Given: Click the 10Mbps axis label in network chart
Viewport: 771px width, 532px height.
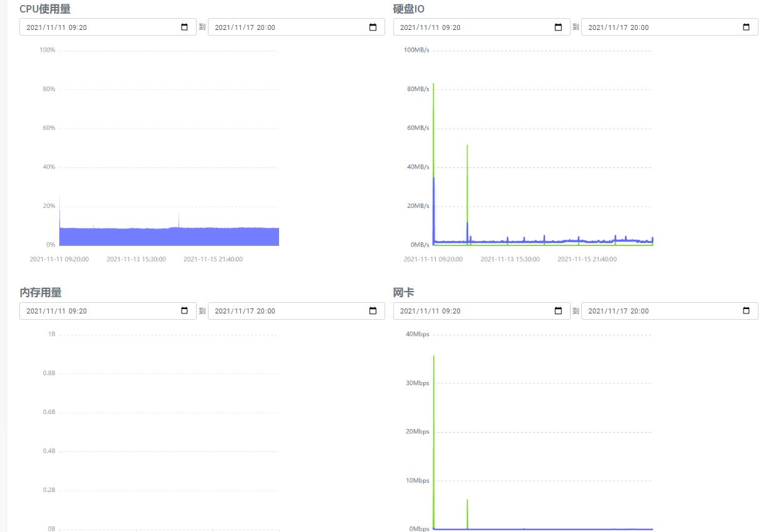Looking at the screenshot, I should pyautogui.click(x=417, y=481).
